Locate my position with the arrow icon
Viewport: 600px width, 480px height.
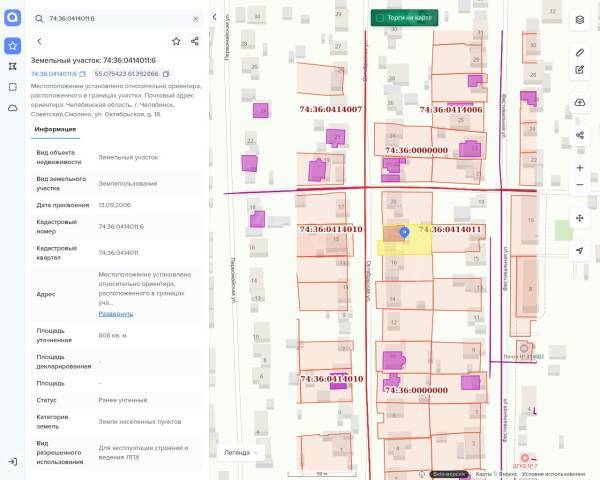580,251
